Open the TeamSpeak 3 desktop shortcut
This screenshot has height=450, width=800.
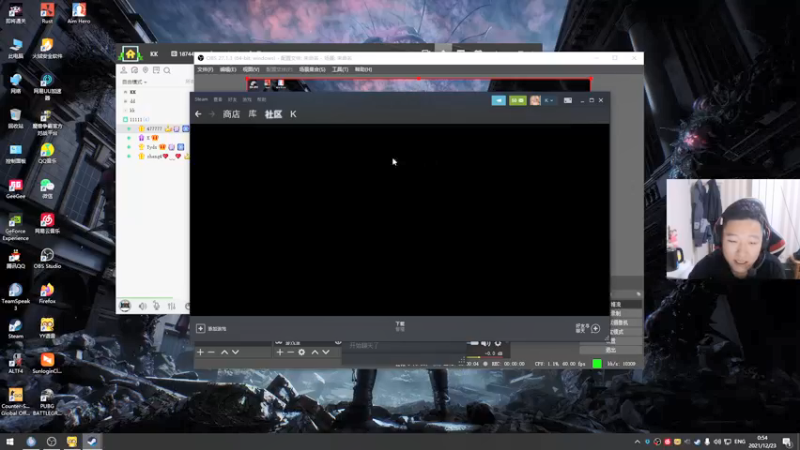click(15, 297)
